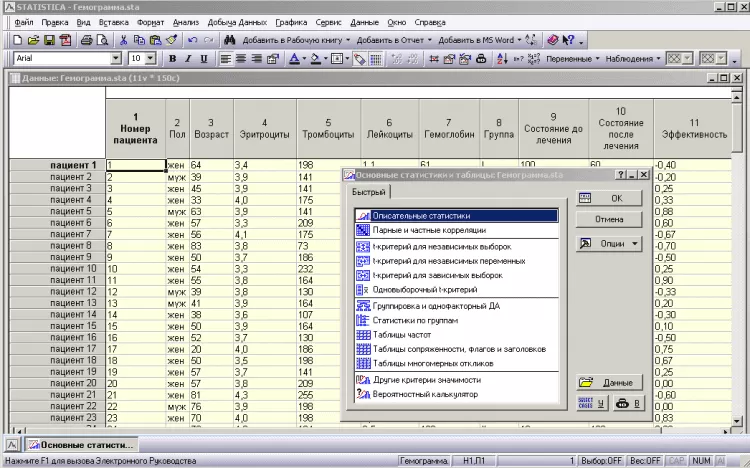Click the context Help arrow icon

tap(570, 40)
